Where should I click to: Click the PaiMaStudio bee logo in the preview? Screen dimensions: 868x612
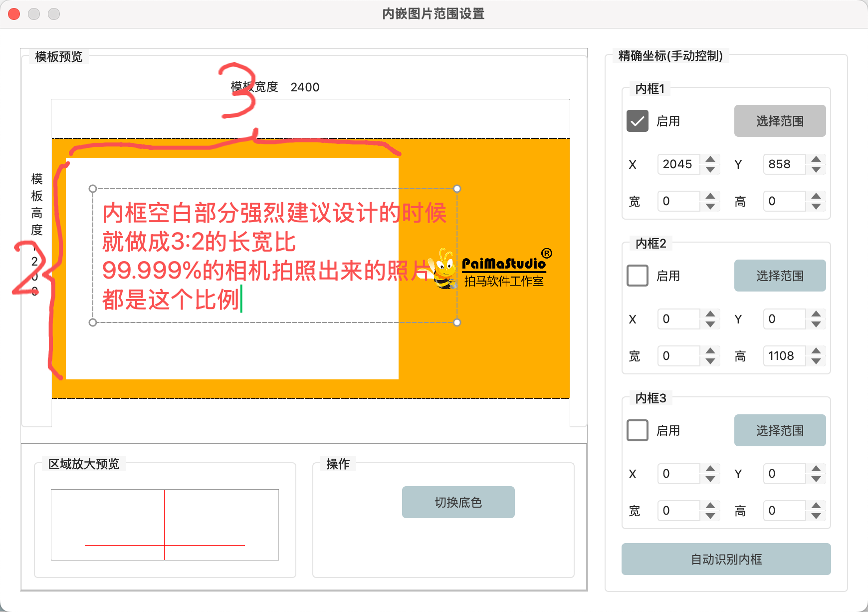(x=443, y=268)
